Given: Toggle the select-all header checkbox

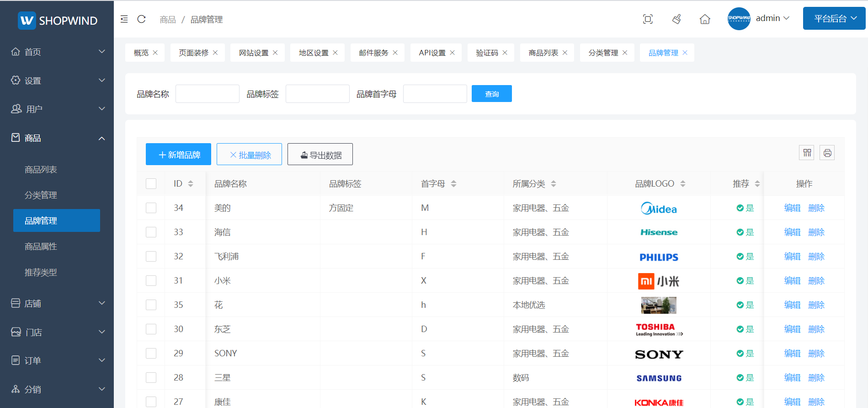Looking at the screenshot, I should [x=151, y=183].
